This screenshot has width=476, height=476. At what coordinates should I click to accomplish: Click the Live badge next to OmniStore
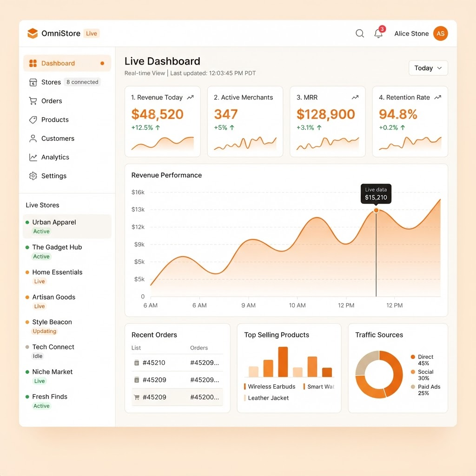tap(92, 33)
